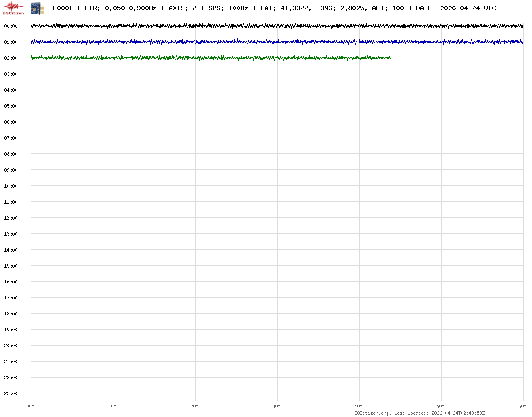
Task: Click the FIR 0.050-0.900Hz filter label
Action: click(121, 8)
